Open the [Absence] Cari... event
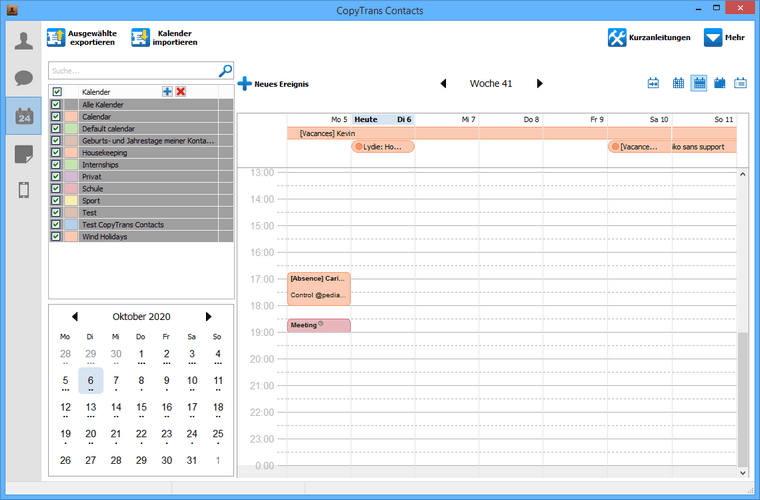The width and height of the screenshot is (760, 500). pyautogui.click(x=318, y=289)
